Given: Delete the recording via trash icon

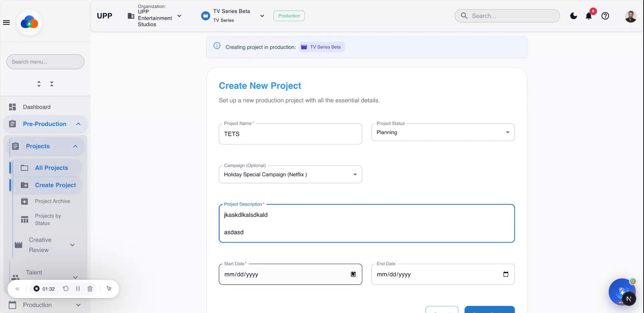Looking at the screenshot, I should (x=90, y=289).
